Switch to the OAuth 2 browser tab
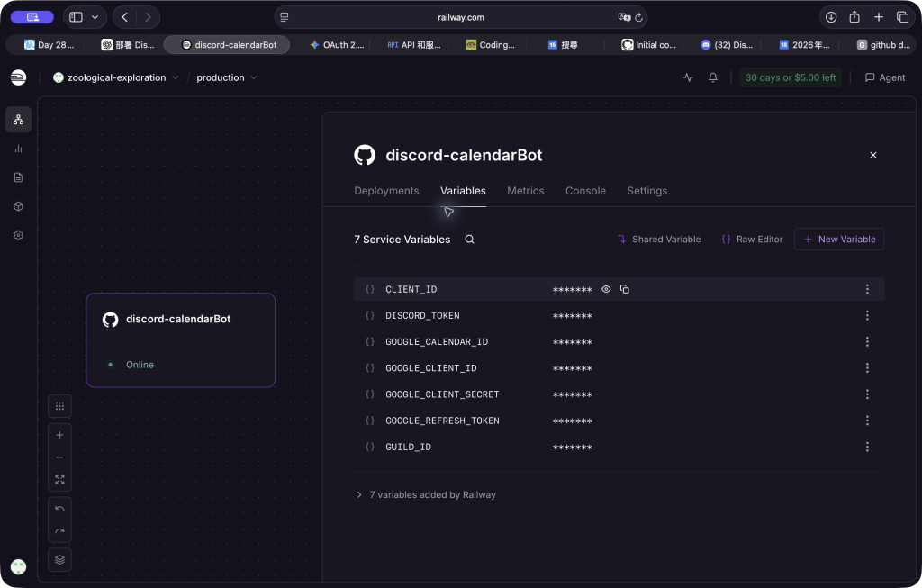The height and width of the screenshot is (588, 922). tap(337, 45)
